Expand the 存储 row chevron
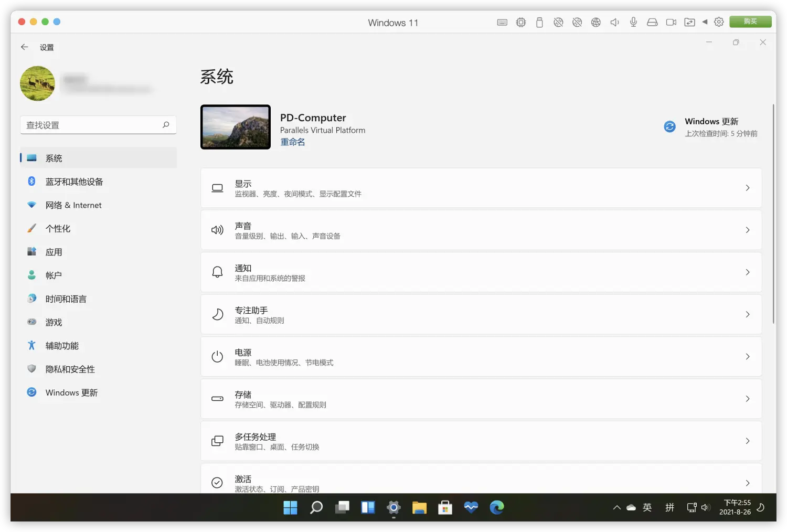This screenshot has height=532, width=787. click(x=748, y=399)
